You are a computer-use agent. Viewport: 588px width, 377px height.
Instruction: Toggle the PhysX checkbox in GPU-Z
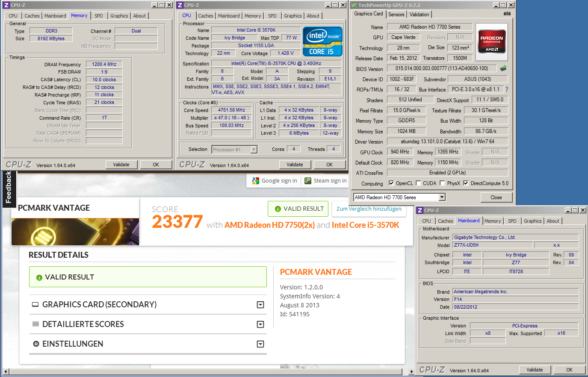[442, 183]
